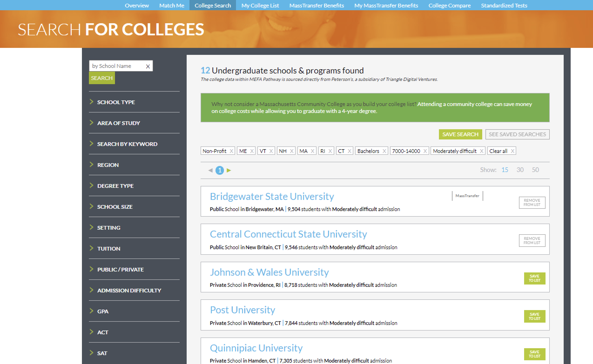
Task: Go to next results page arrow
Action: click(x=229, y=170)
